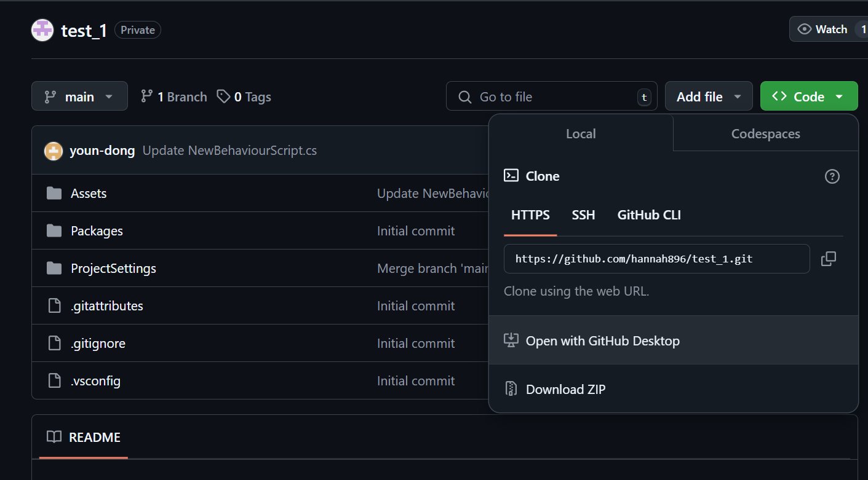
Task: Open the README tab
Action: coord(84,437)
